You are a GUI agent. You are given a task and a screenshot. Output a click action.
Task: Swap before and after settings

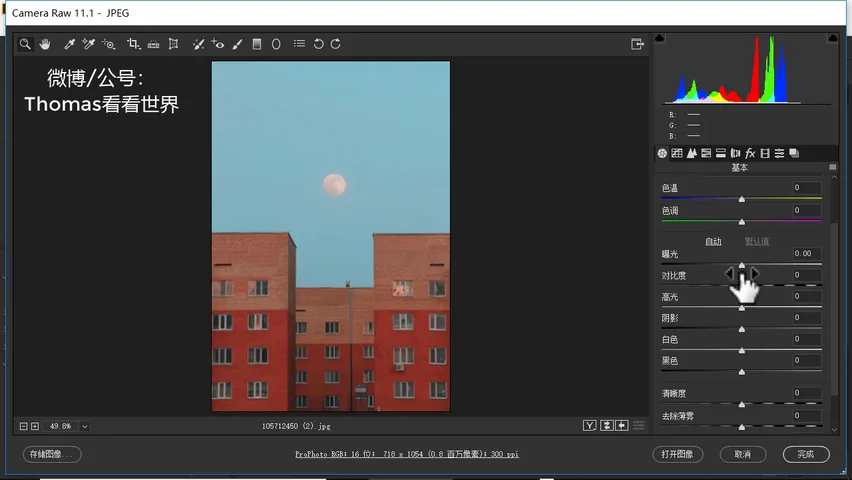coord(606,426)
